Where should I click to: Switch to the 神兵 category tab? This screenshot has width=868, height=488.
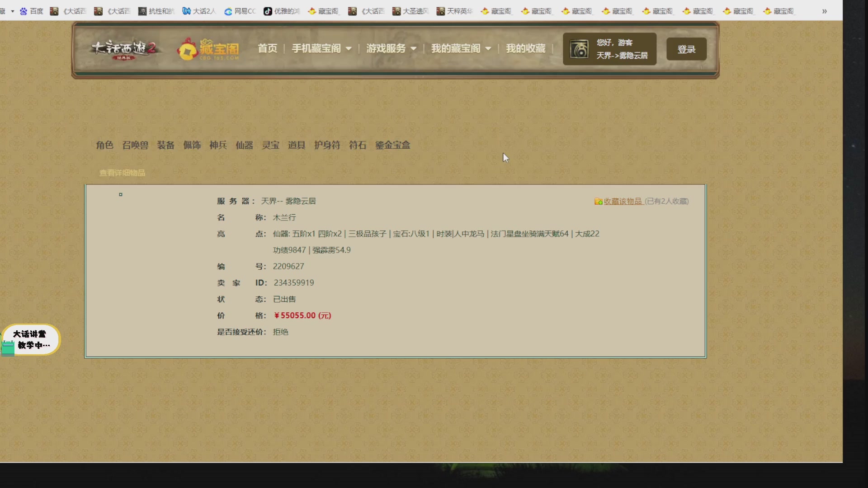(x=218, y=145)
